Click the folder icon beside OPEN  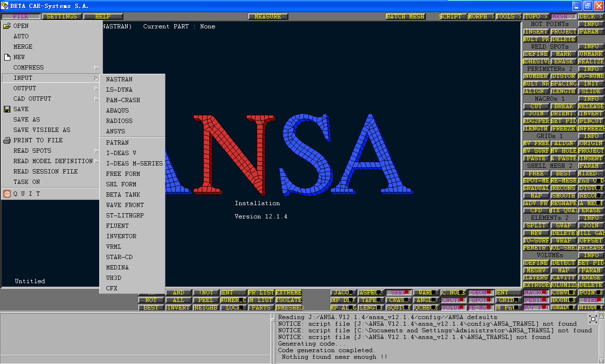[7, 26]
